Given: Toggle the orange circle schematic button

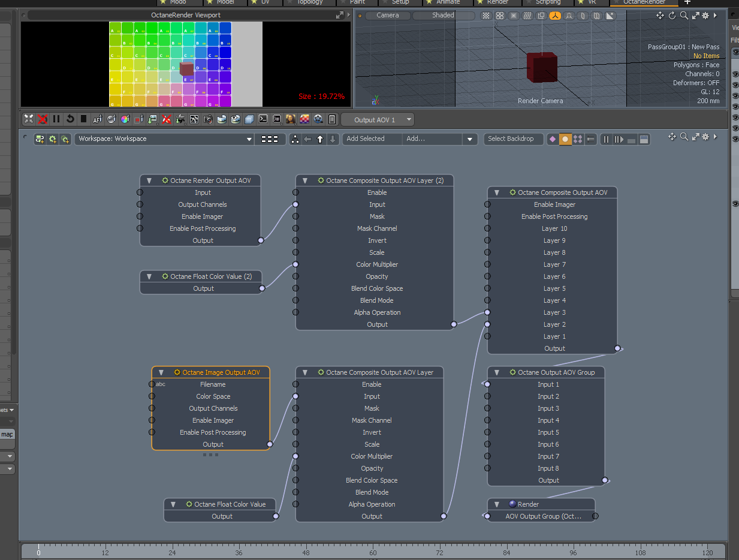Looking at the screenshot, I should tap(565, 139).
